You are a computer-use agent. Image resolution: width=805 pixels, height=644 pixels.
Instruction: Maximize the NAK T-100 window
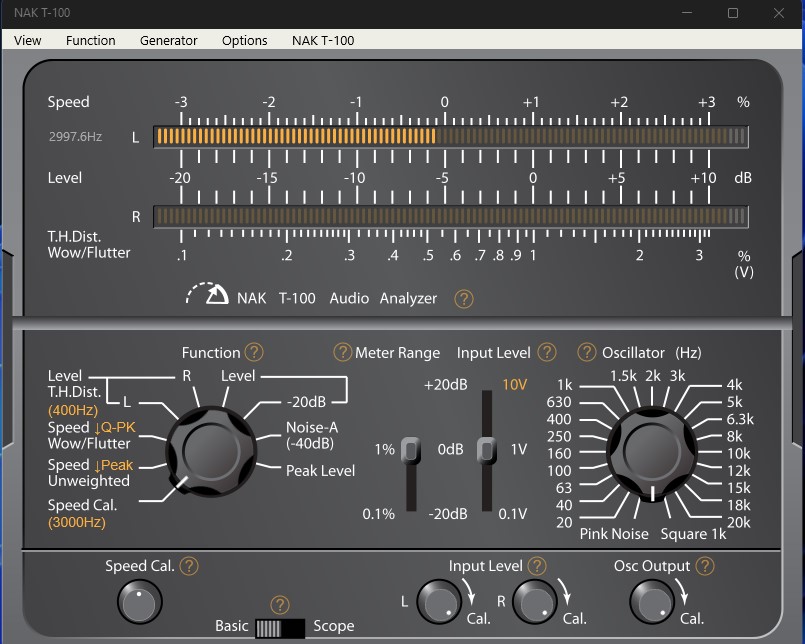pos(733,13)
